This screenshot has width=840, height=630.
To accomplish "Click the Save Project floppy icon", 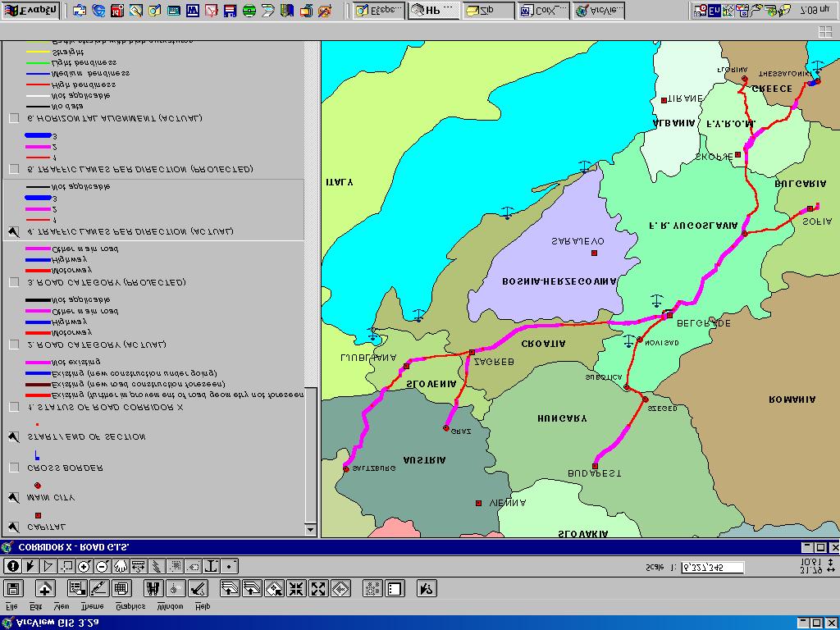I will click(13, 589).
